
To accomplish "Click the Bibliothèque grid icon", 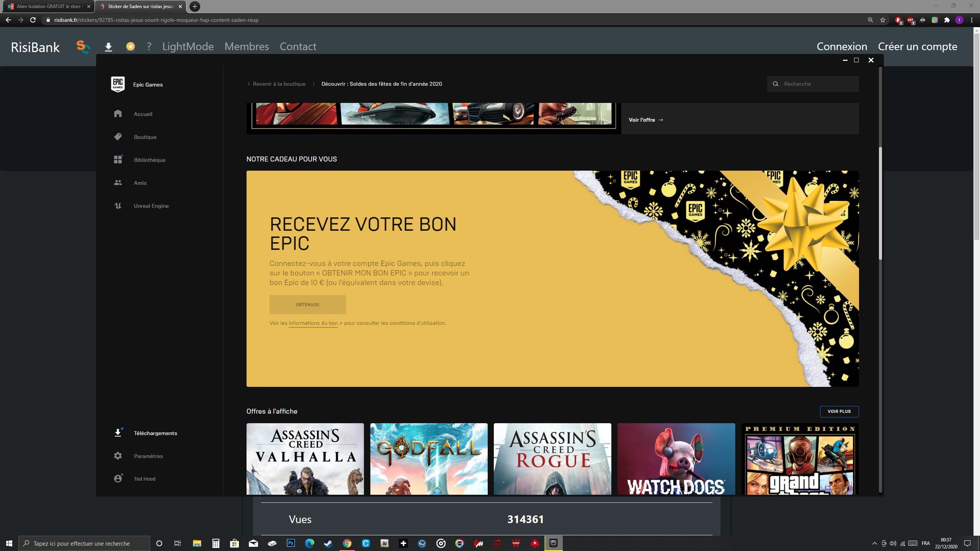I will [118, 160].
